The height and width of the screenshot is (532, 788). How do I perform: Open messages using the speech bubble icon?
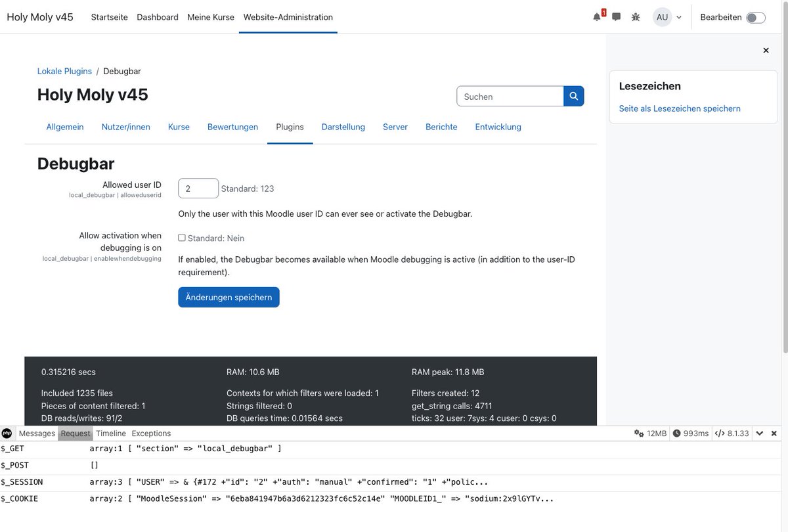click(x=616, y=17)
